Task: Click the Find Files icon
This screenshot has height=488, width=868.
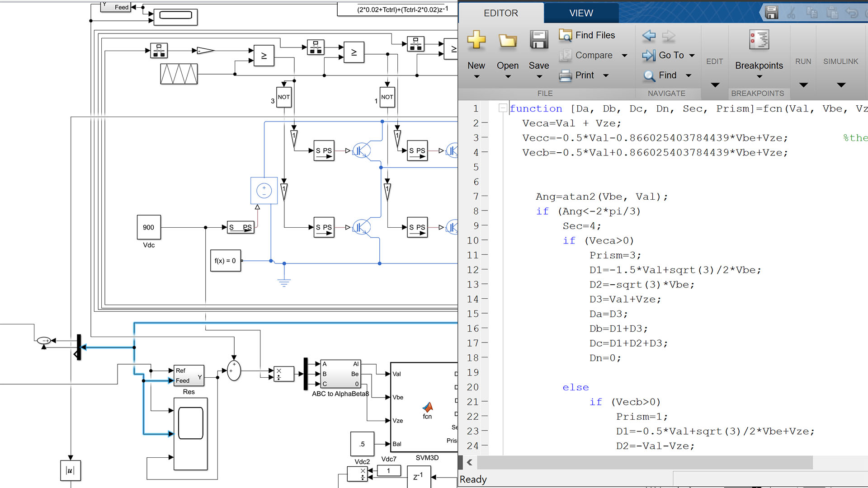Action: pos(565,35)
